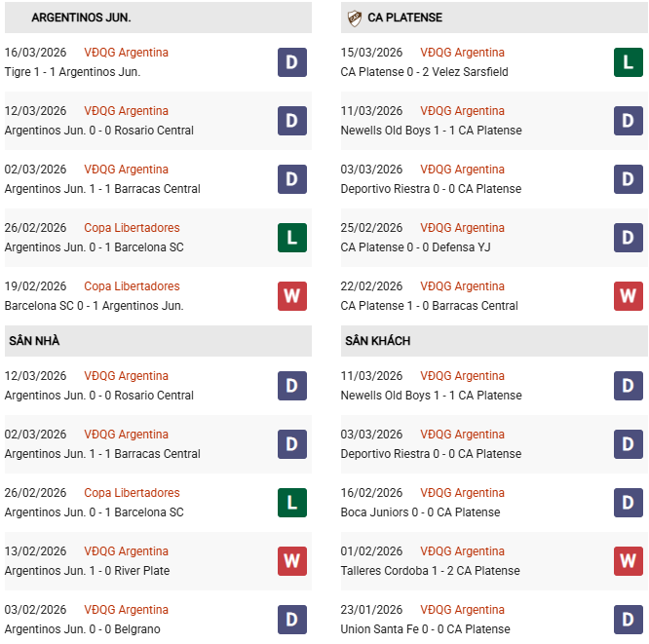Click the draw badge for Defensa YJ match
The width and height of the screenshot is (649, 644).
click(629, 238)
